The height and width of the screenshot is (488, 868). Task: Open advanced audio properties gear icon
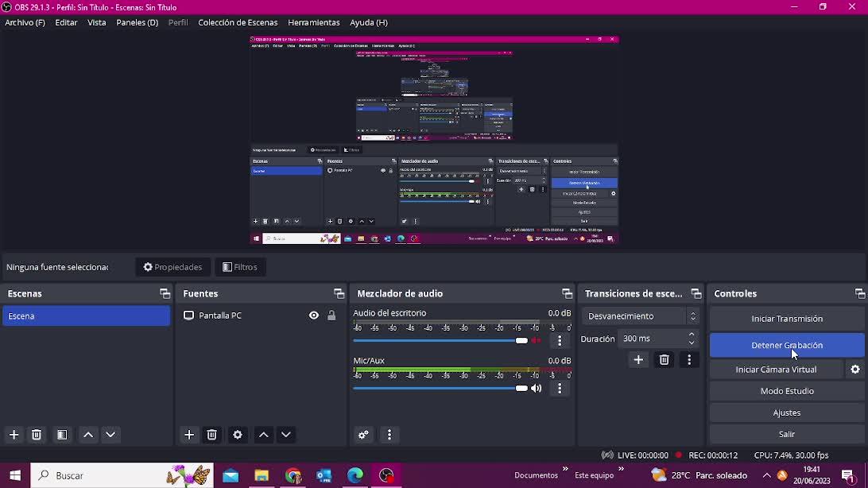[x=364, y=435]
